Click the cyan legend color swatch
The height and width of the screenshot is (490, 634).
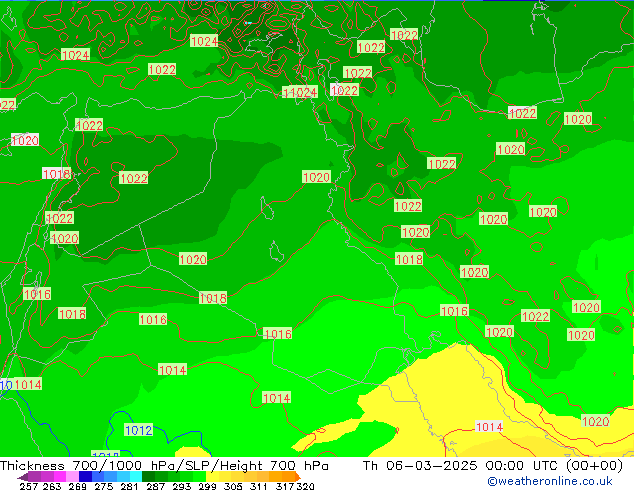(136, 476)
